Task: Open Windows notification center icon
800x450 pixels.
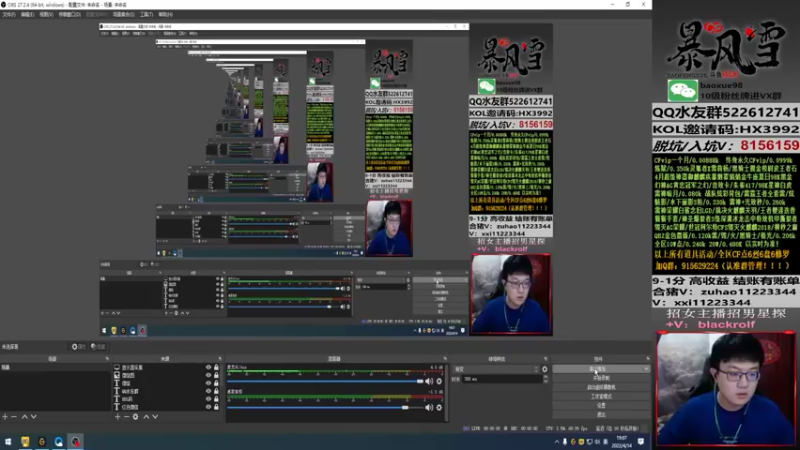Action: (x=641, y=441)
